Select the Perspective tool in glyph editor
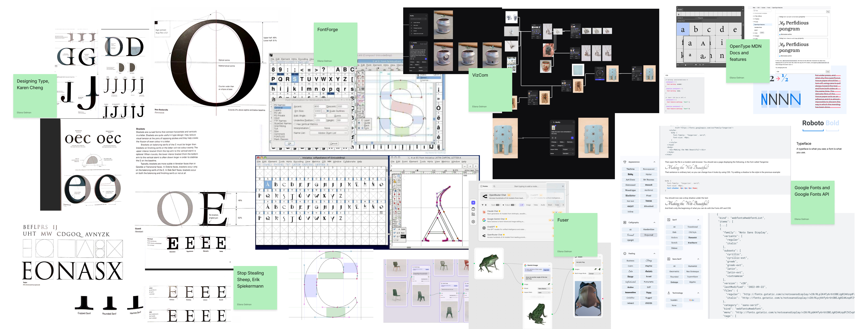868x329 pixels. click(399, 212)
